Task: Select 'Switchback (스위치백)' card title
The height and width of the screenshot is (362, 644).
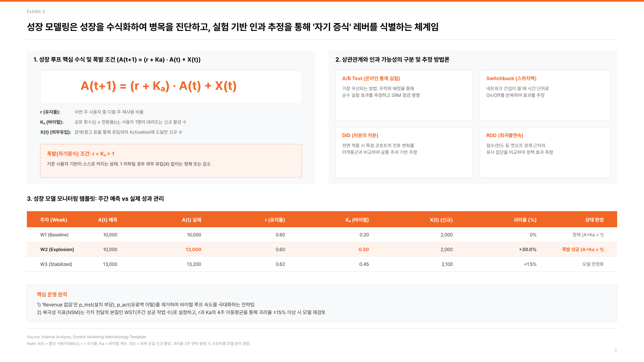Action: point(511,78)
